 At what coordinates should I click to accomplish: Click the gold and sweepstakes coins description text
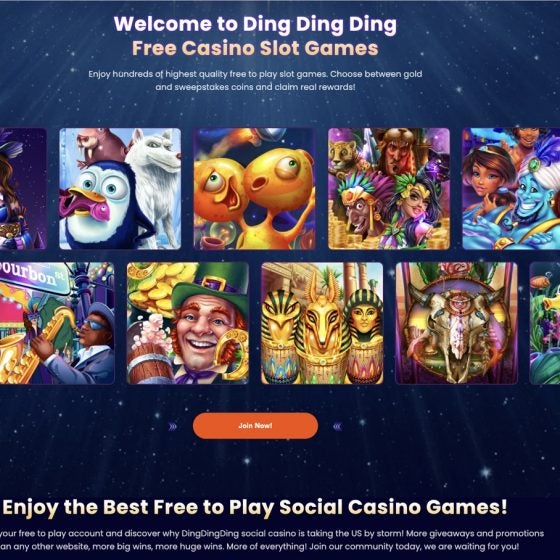[x=255, y=80]
